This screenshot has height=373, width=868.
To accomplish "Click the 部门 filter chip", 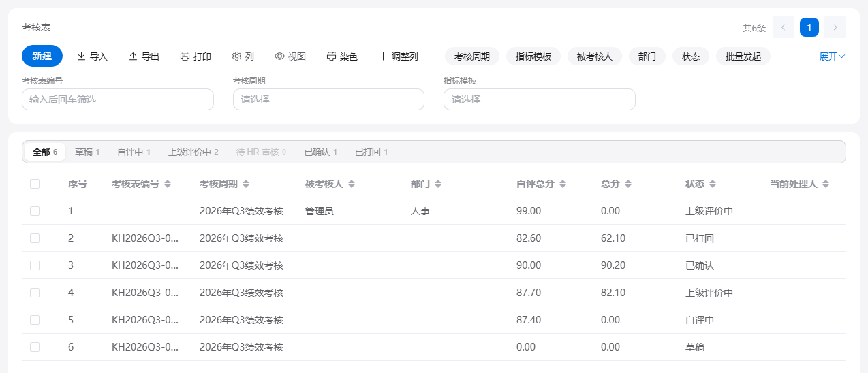I will pyautogui.click(x=647, y=56).
